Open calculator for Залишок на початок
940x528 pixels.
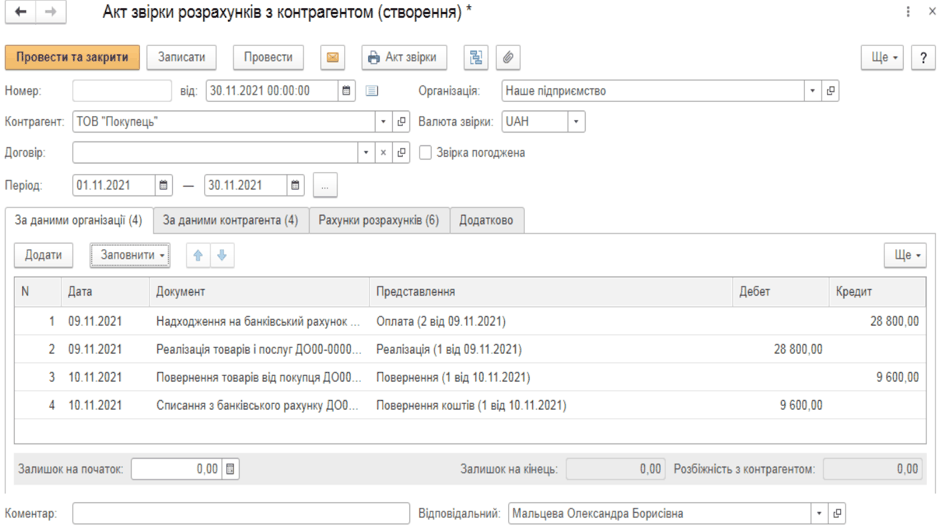(230, 469)
